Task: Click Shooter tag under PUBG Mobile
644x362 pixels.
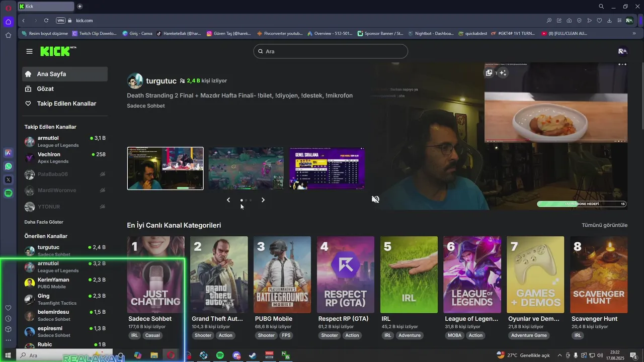Action: [266, 335]
